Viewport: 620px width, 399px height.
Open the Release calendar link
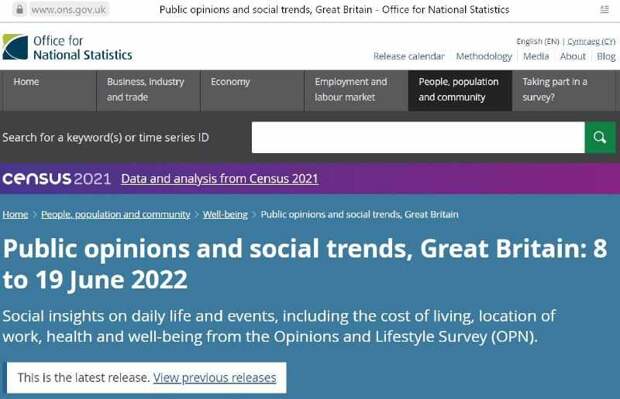point(409,57)
